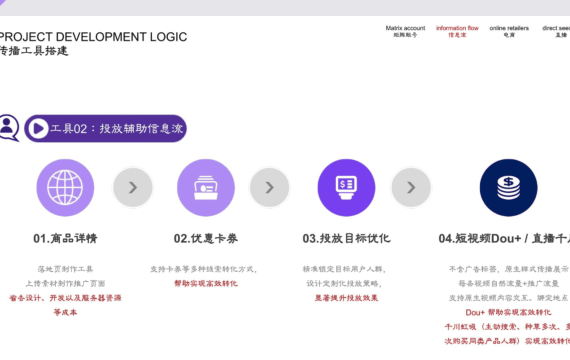Click the user speech-bubble icon
This screenshot has height=360, width=570.
tap(9, 128)
